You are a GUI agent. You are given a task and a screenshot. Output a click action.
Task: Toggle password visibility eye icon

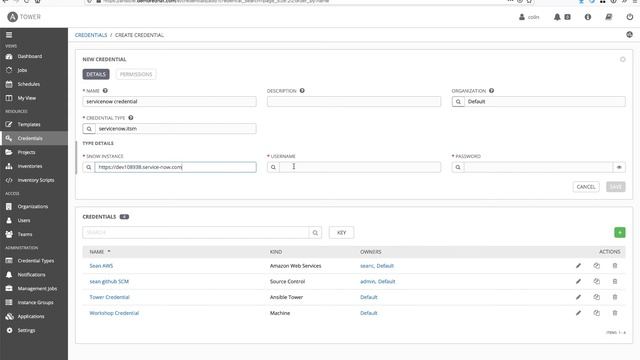[x=619, y=167]
